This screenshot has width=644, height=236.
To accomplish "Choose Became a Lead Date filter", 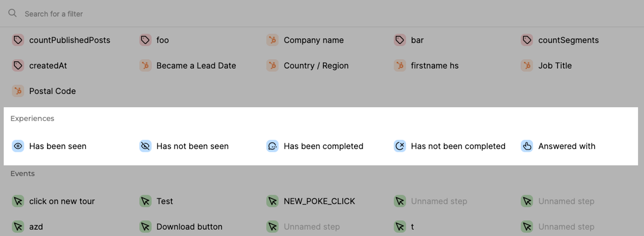I will (x=196, y=66).
